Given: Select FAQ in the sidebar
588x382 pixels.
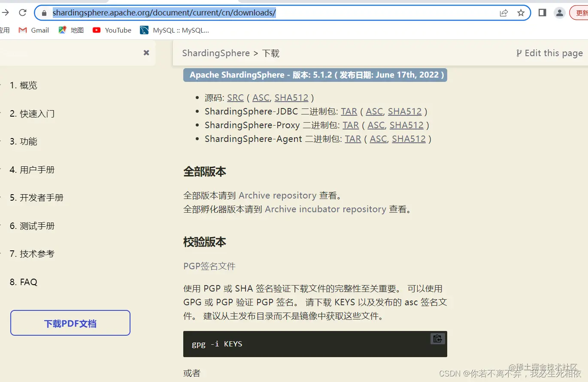Looking at the screenshot, I should (24, 282).
